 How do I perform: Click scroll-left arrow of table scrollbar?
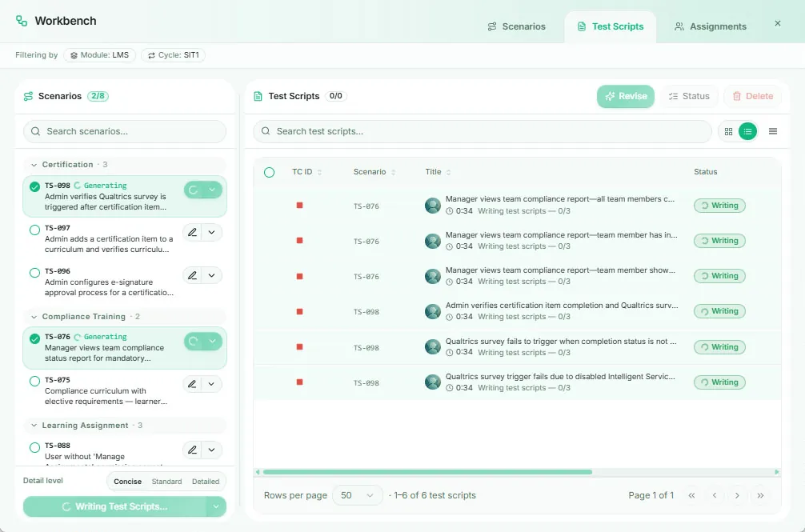258,472
